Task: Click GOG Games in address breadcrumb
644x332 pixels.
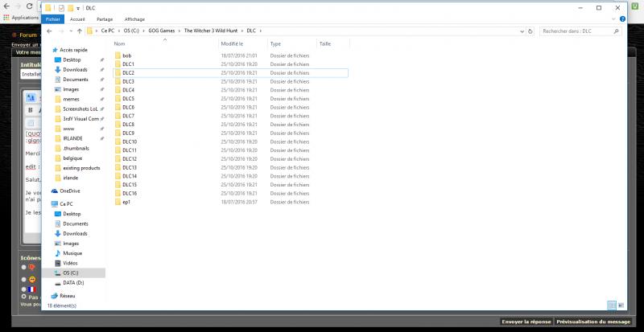Action: (x=163, y=31)
